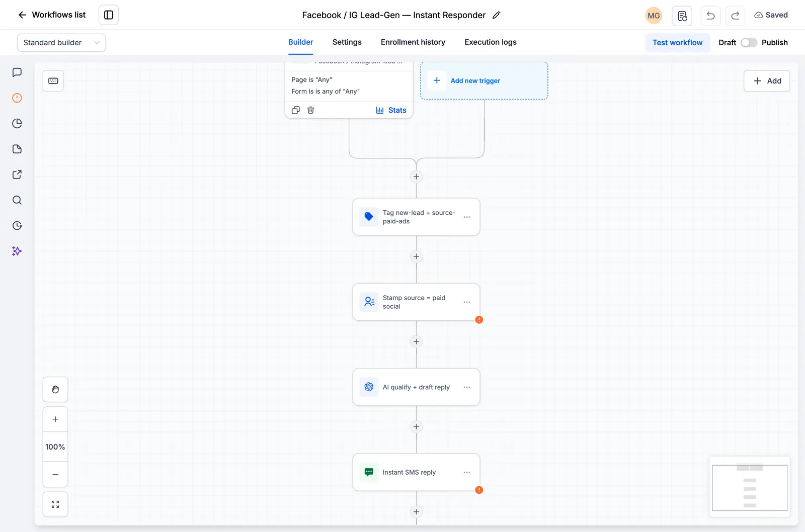The width and height of the screenshot is (805, 532).
Task: Open menu for Instant SMS reply step
Action: pos(467,473)
